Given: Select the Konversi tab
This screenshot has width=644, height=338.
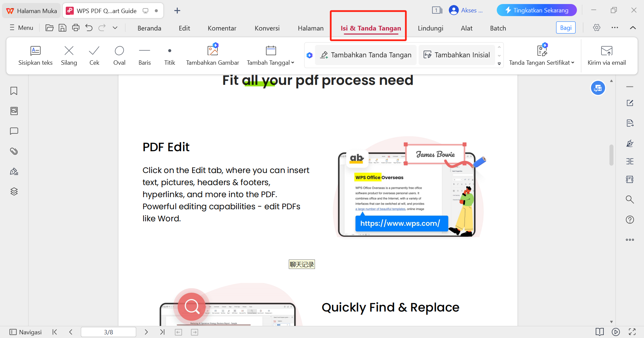Looking at the screenshot, I should (267, 28).
